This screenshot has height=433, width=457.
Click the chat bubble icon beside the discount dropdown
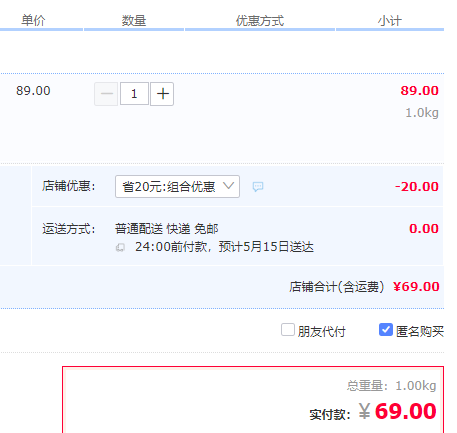tap(258, 187)
